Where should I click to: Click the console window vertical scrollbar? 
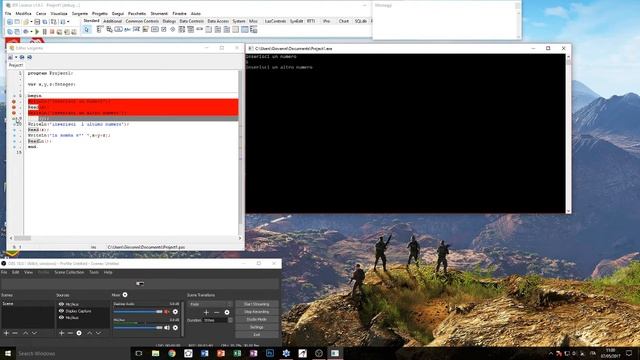pos(568,133)
